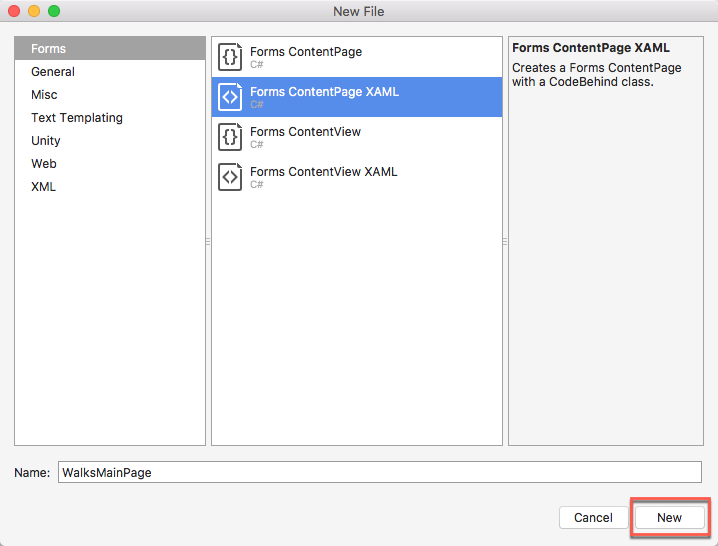The height and width of the screenshot is (546, 718).
Task: Click the green zoom window button
Action: pyautogui.click(x=54, y=11)
